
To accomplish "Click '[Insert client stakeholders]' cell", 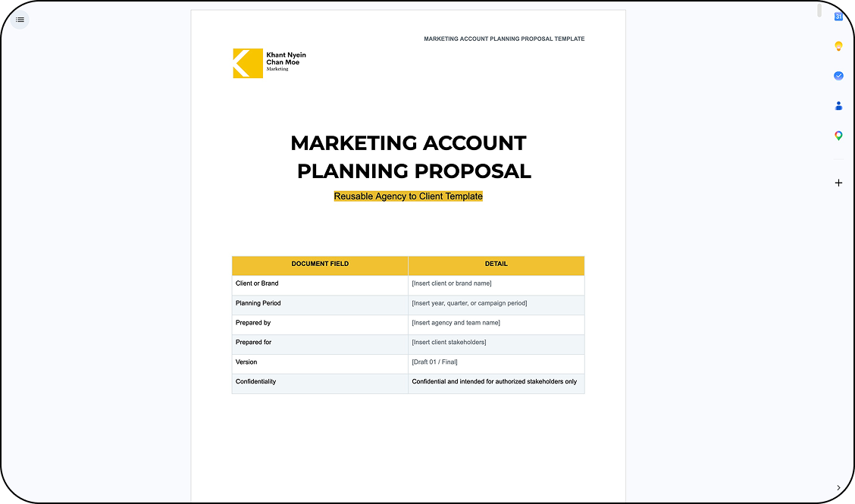I will click(496, 344).
